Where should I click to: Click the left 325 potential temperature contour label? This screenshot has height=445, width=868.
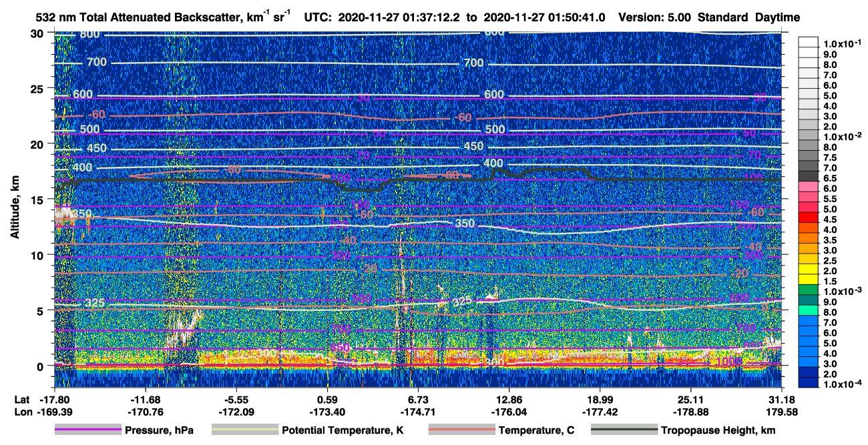click(95, 304)
